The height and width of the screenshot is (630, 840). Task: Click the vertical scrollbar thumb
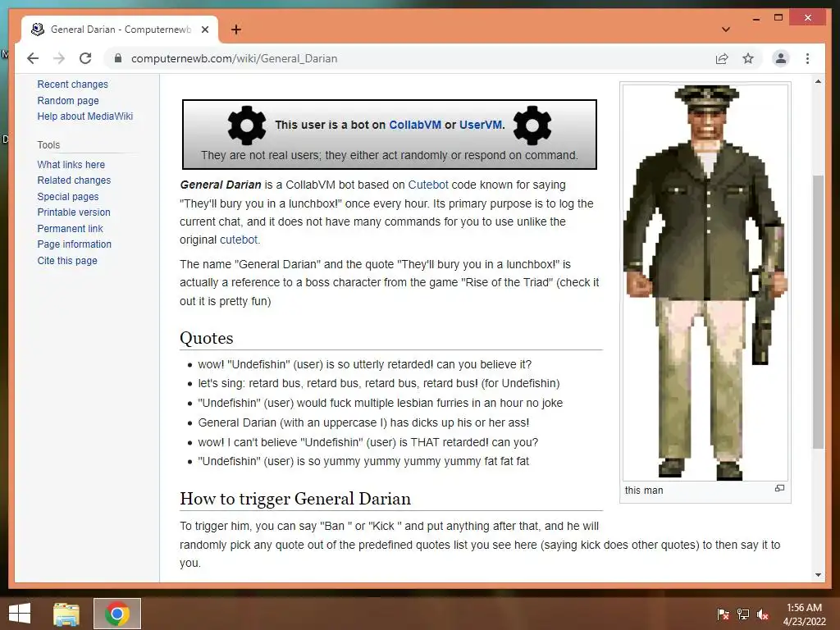click(818, 312)
